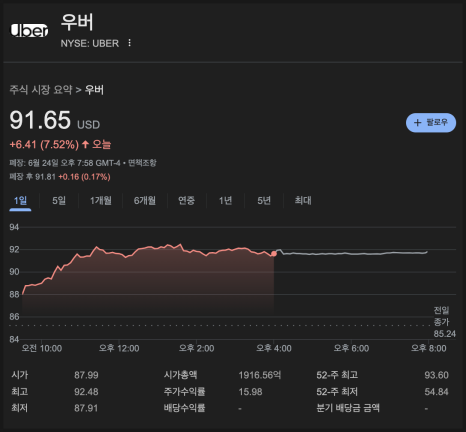The image size is (466, 432).
Task: Click the 오후 4:00 time axis label
Action: pos(274,348)
